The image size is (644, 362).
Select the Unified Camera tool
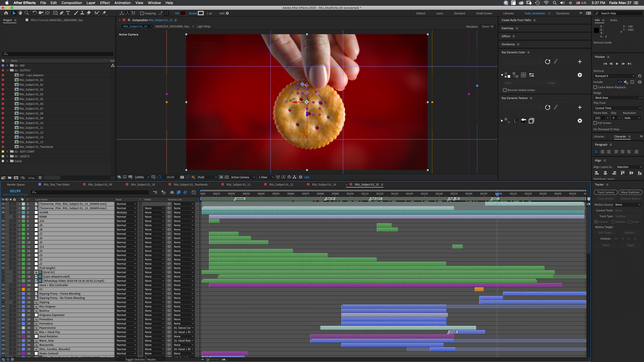click(x=41, y=13)
